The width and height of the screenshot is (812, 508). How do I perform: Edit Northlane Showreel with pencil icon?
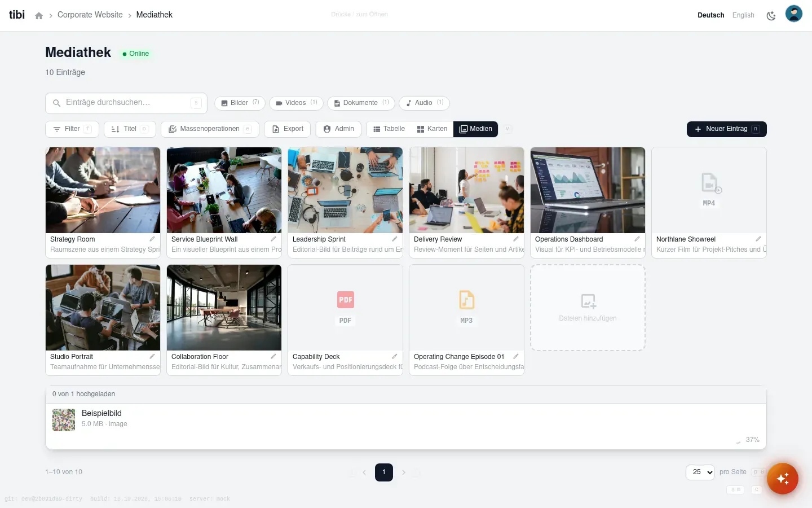pyautogui.click(x=758, y=239)
